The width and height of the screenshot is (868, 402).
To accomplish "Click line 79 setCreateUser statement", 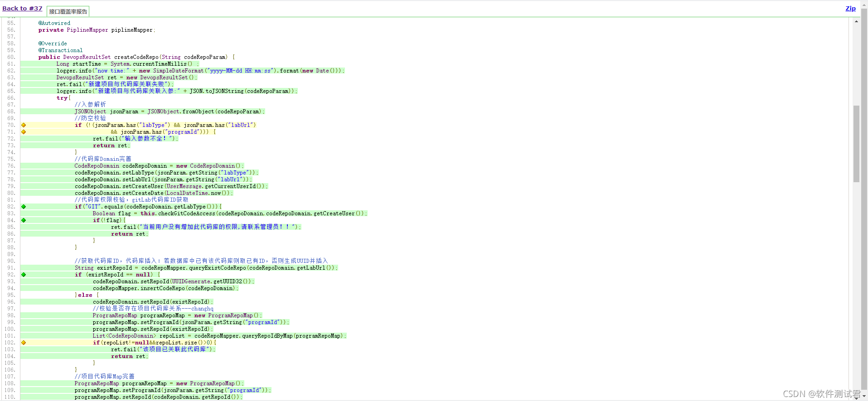I will [171, 186].
